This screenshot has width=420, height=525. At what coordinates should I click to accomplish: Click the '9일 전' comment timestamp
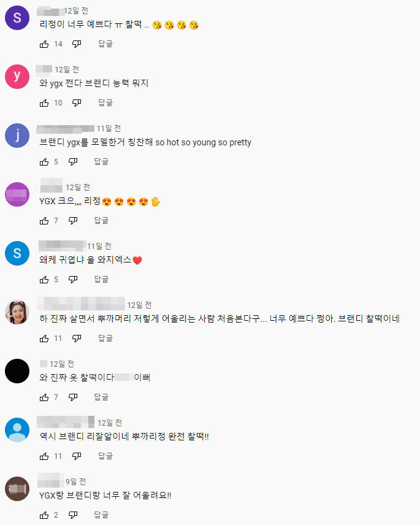[x=76, y=482]
